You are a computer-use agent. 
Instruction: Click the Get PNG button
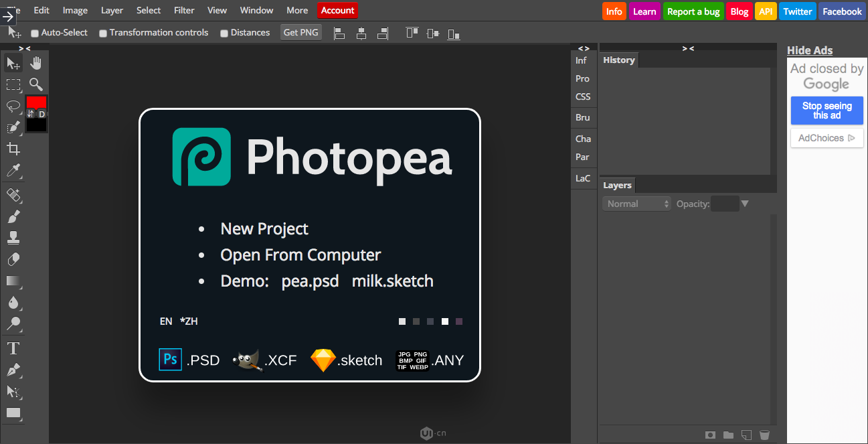tap(301, 32)
